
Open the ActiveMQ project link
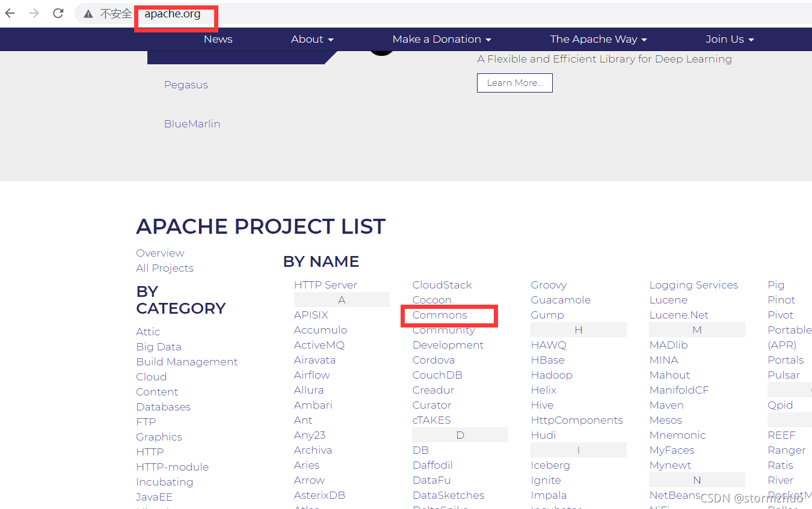pyautogui.click(x=319, y=345)
